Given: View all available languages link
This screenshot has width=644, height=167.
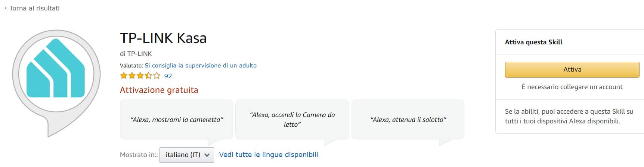Looking at the screenshot, I should point(269,154).
